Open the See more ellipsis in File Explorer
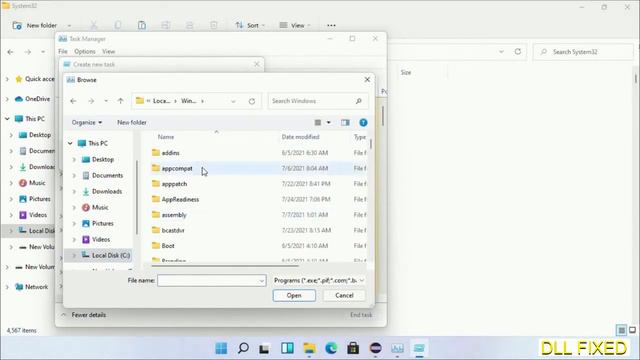Viewport: 640px width, 360px height. click(331, 25)
